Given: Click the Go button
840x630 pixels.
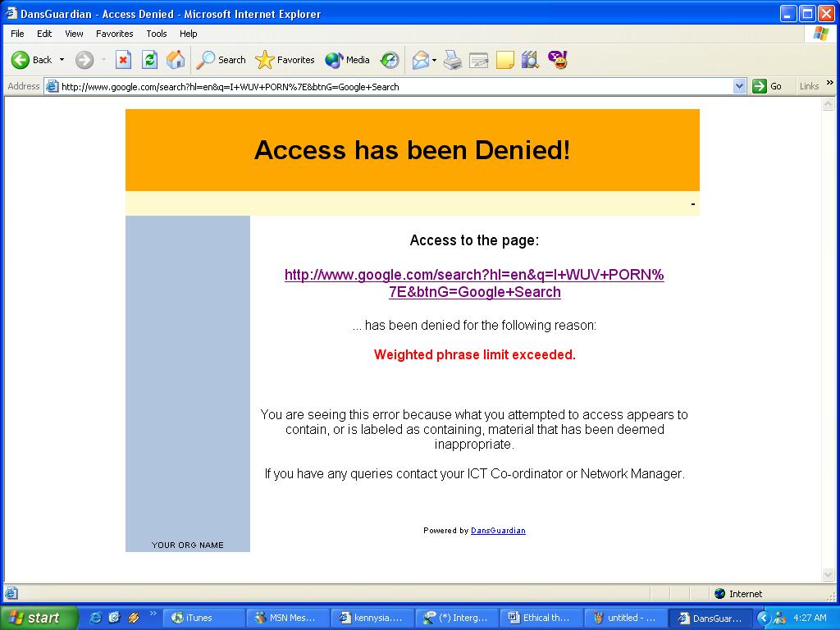Looking at the screenshot, I should [x=768, y=86].
